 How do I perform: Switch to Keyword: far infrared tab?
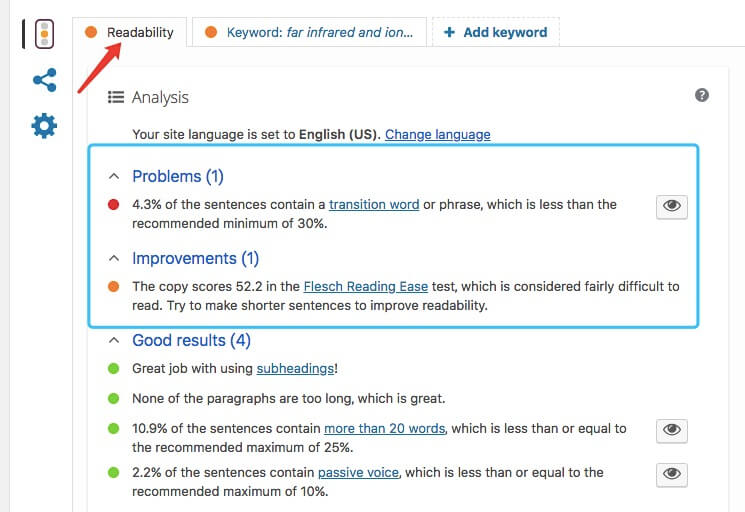tap(309, 32)
